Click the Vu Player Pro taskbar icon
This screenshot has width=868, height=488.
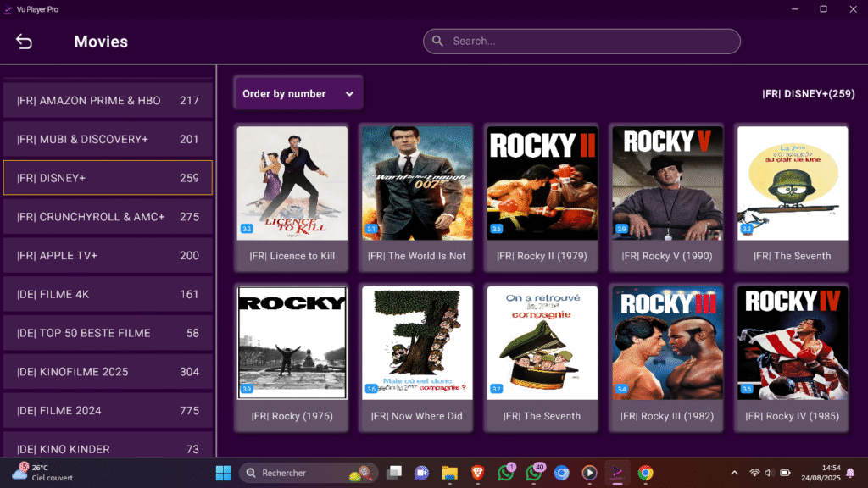coord(617,473)
